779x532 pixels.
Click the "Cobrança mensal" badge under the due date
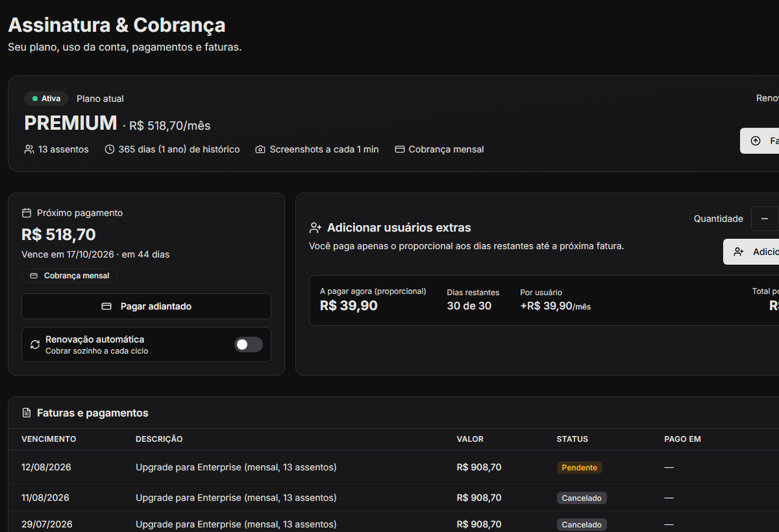click(70, 276)
